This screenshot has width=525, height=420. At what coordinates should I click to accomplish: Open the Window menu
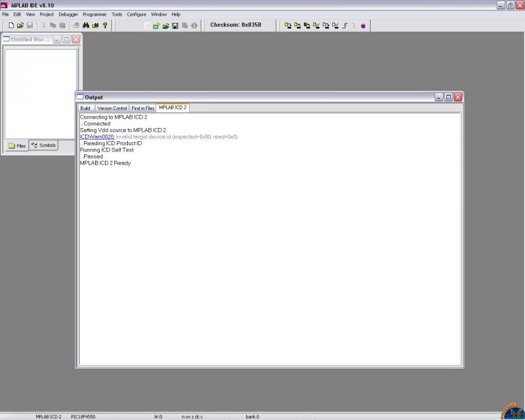pyautogui.click(x=159, y=14)
